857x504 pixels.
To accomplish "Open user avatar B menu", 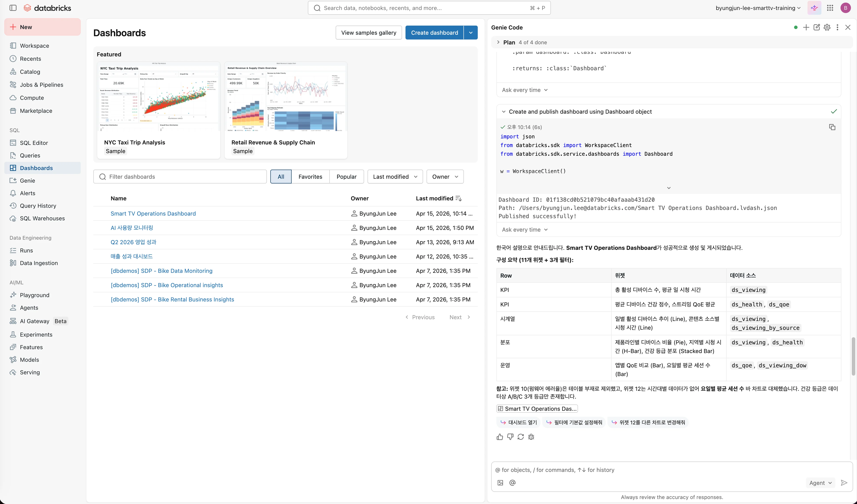I will (846, 8).
